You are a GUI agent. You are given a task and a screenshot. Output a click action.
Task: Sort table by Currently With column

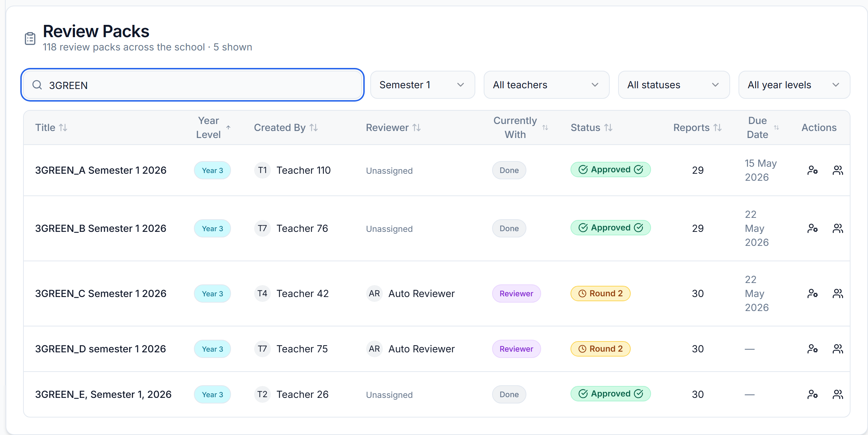(520, 127)
